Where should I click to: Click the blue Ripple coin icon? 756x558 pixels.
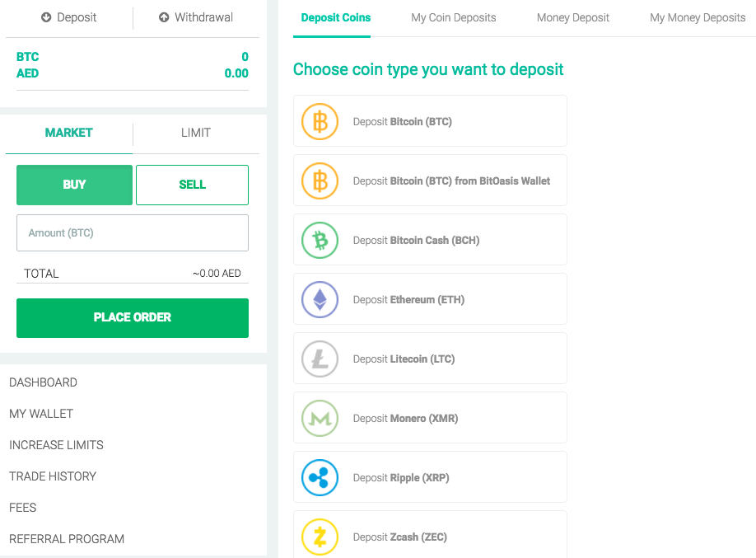320,478
